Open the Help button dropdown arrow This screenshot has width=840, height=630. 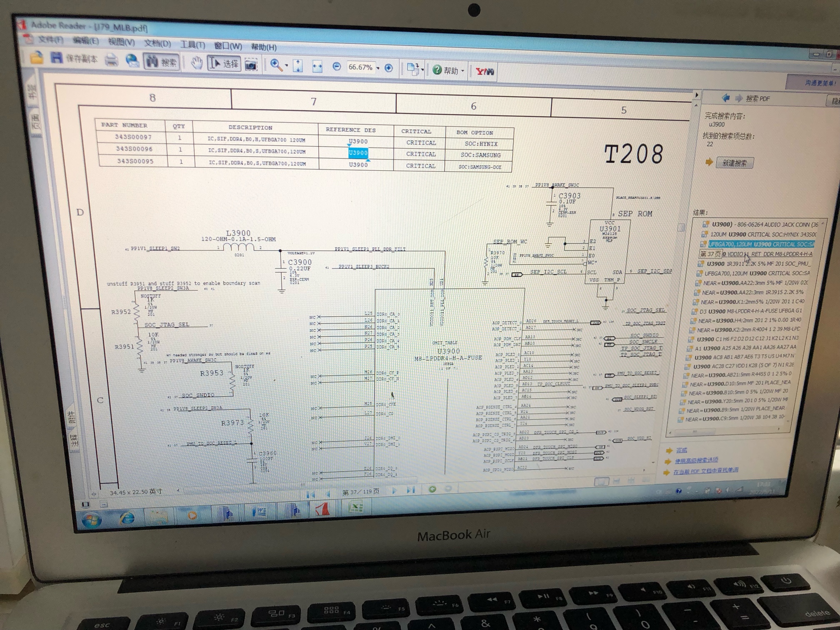[462, 71]
